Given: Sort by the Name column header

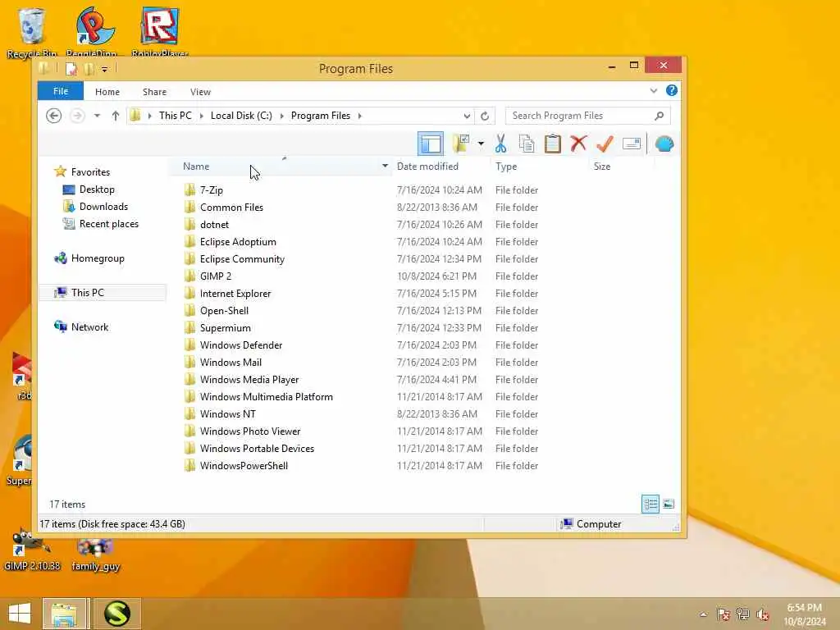Looking at the screenshot, I should click(x=196, y=167).
